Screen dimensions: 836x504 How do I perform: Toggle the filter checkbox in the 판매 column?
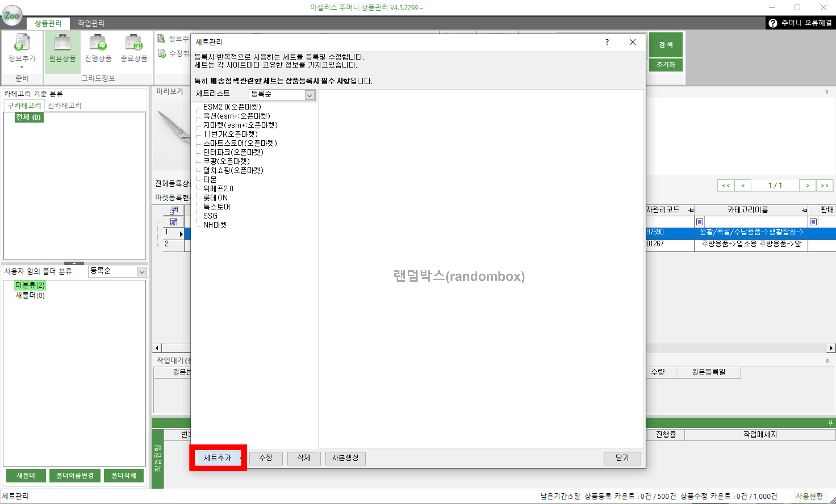814,222
